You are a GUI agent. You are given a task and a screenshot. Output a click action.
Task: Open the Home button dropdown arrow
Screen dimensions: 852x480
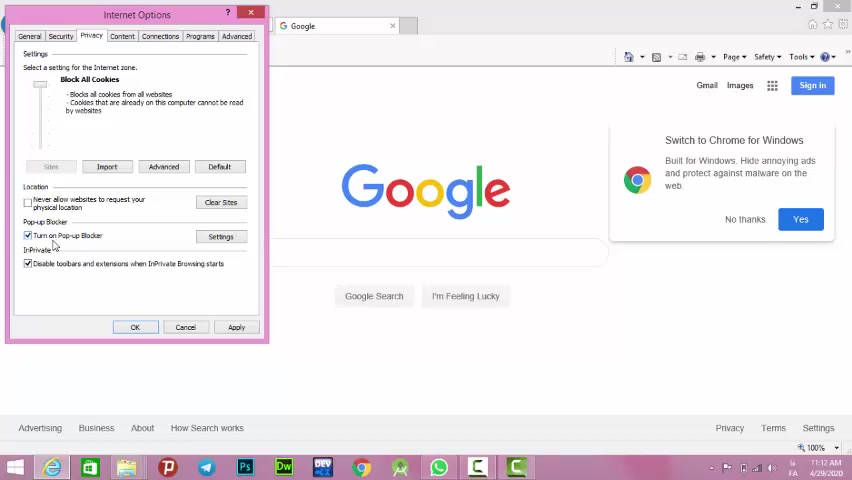(x=642, y=57)
